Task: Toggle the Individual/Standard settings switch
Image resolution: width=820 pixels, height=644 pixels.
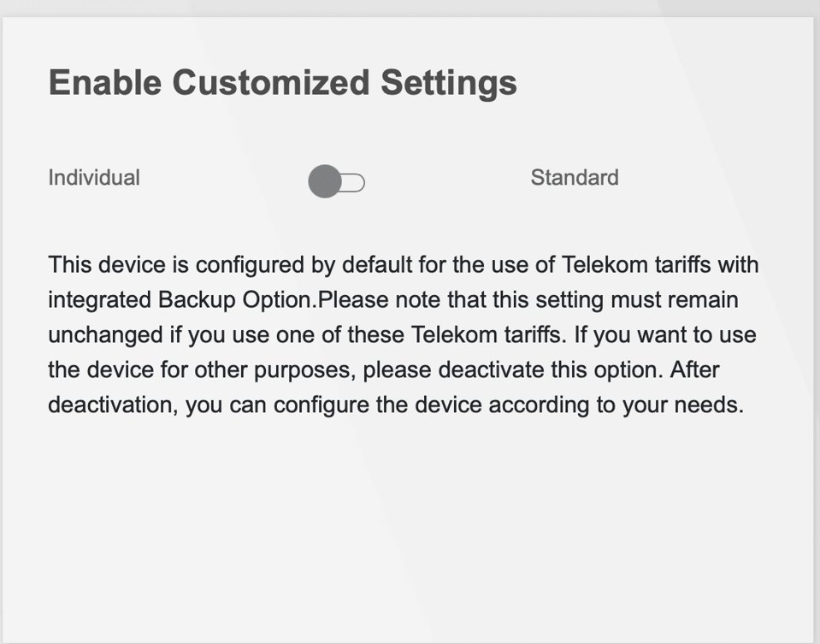Action: pos(336,181)
